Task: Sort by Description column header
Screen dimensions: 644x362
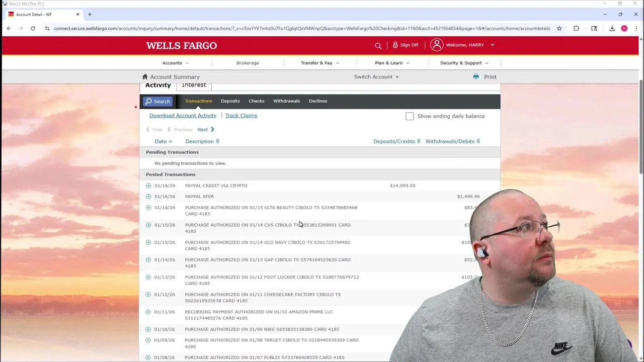Action: tap(202, 141)
